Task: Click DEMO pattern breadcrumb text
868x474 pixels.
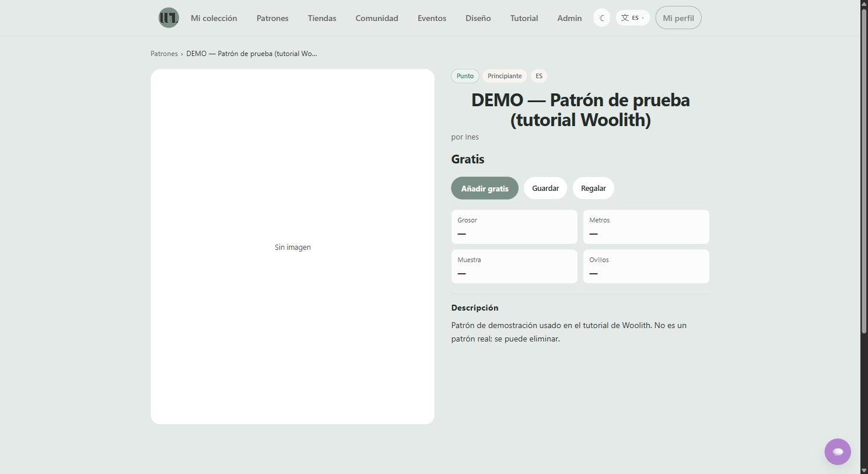Action: click(x=251, y=54)
